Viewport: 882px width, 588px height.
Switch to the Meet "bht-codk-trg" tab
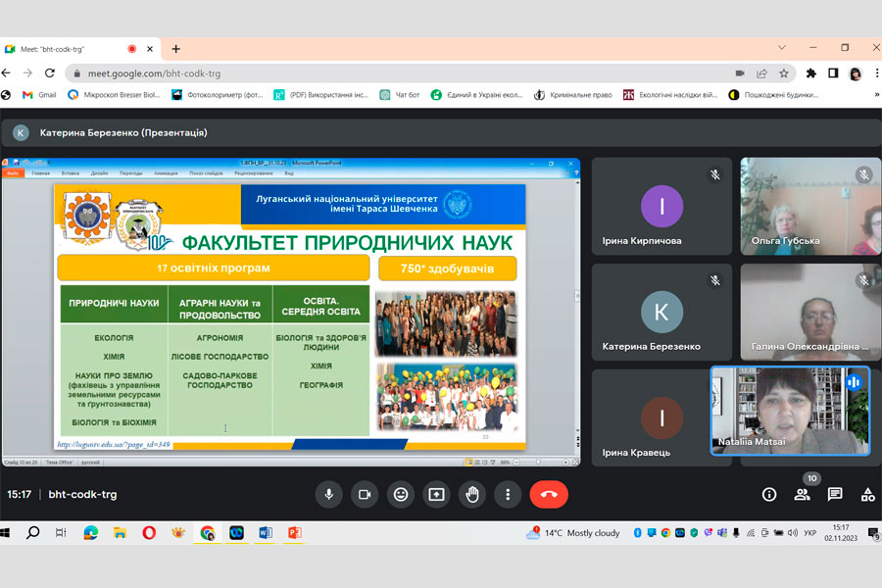click(69, 49)
